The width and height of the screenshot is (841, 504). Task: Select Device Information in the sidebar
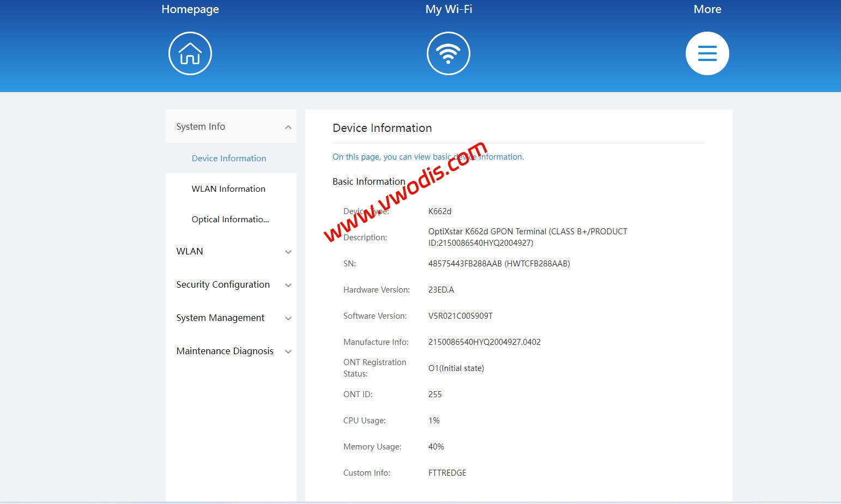(229, 159)
